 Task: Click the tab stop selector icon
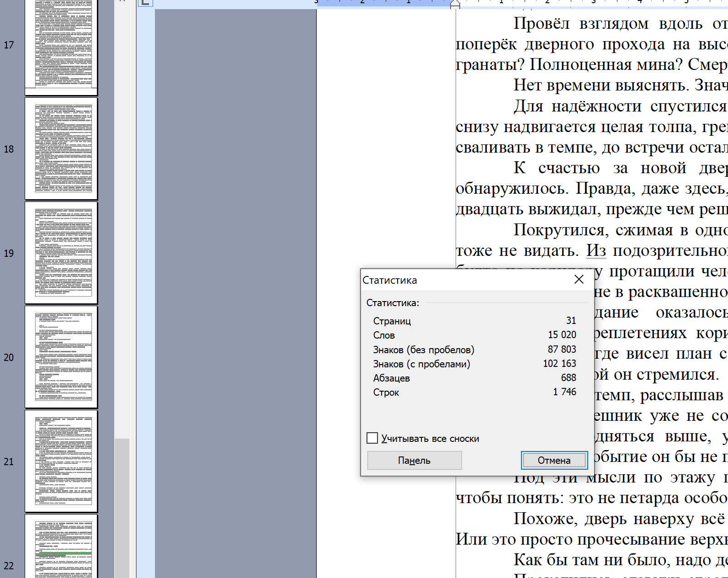145,2
